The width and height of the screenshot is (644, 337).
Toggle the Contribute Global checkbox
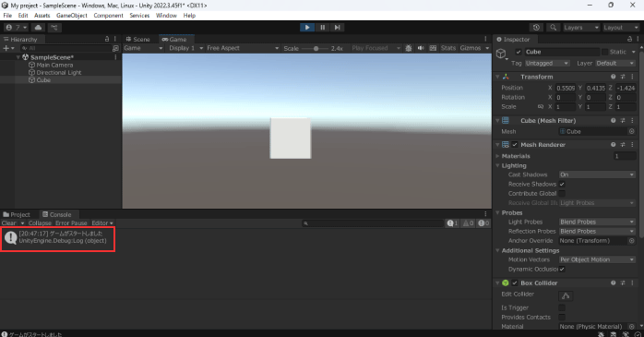coord(562,194)
